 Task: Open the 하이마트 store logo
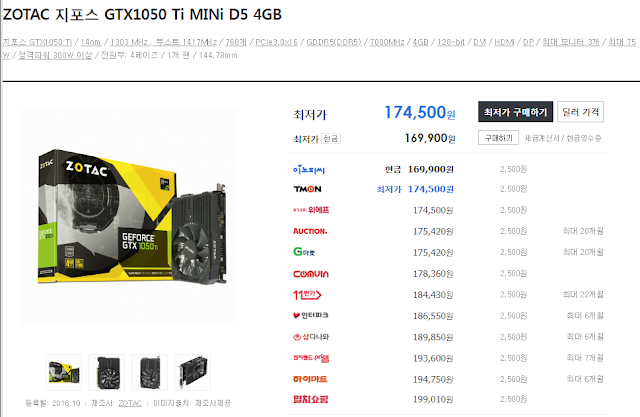pos(310,379)
